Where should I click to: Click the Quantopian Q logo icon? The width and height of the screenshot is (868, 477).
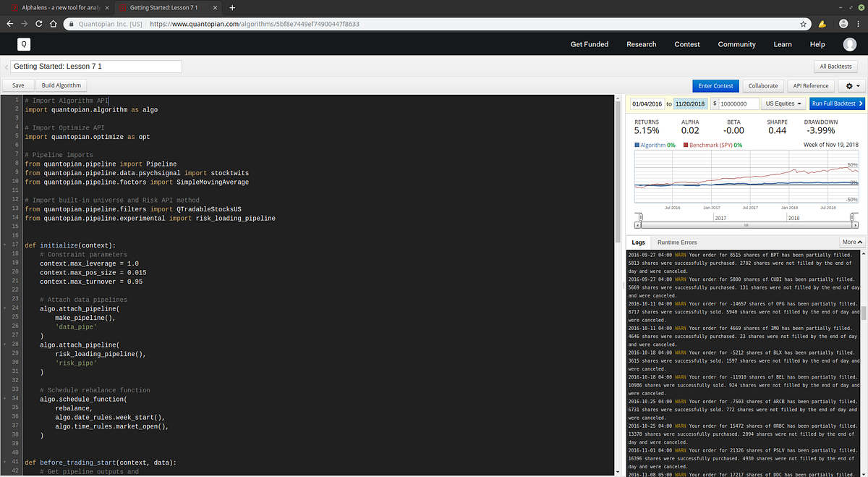24,44
